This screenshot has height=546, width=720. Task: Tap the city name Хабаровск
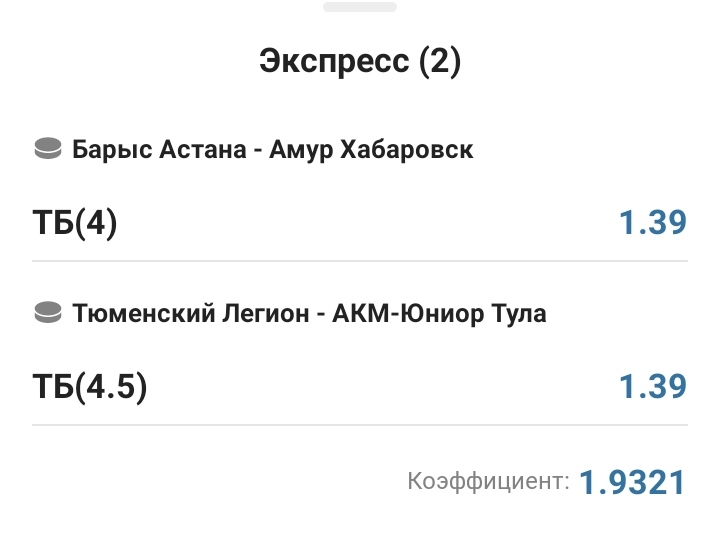click(x=407, y=150)
